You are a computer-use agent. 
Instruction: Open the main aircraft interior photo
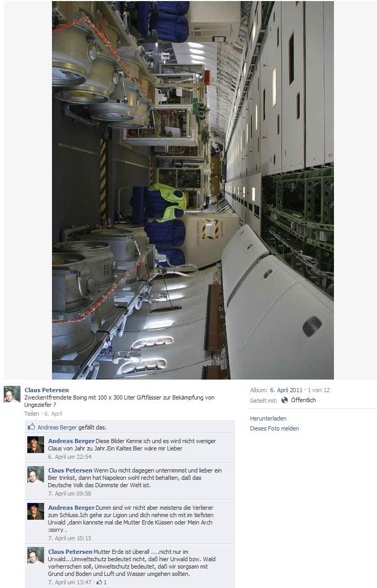(x=193, y=190)
